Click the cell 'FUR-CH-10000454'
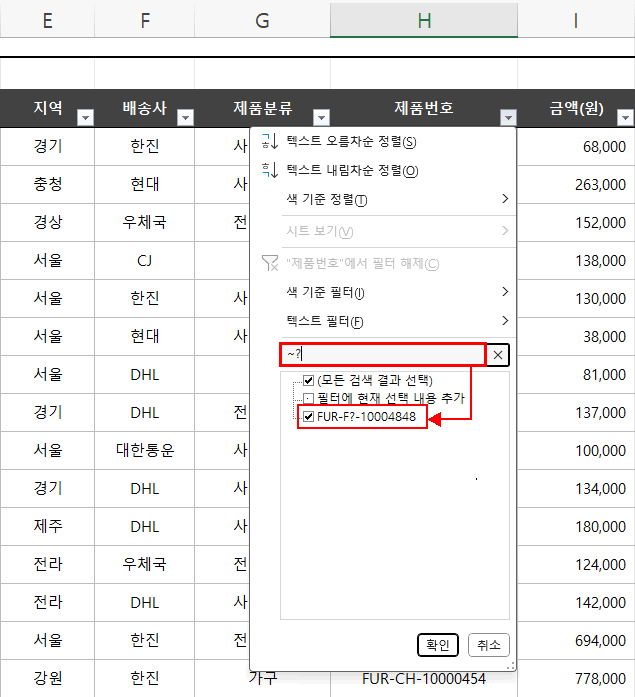Image resolution: width=635 pixels, height=697 pixels. pos(424,679)
